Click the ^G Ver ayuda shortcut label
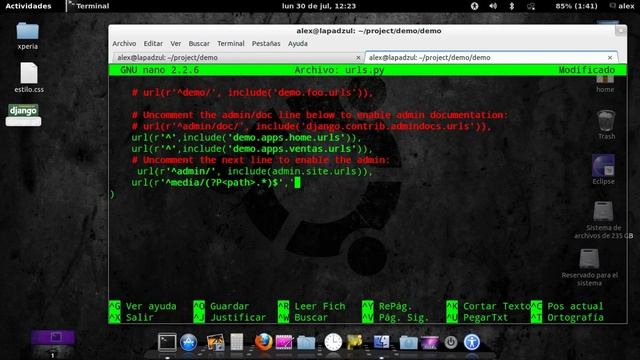 142,306
